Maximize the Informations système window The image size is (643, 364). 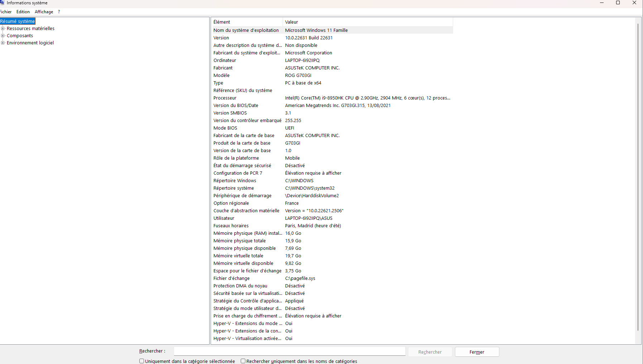point(618,3)
